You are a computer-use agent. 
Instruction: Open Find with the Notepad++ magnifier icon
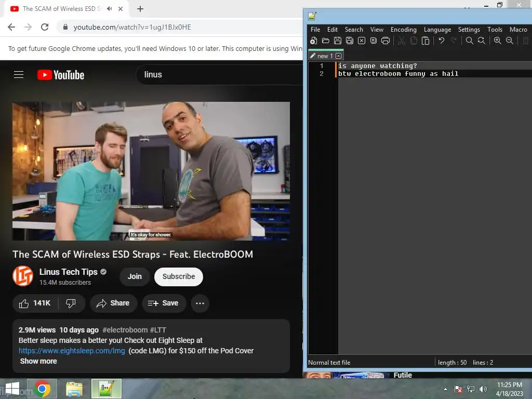469,41
